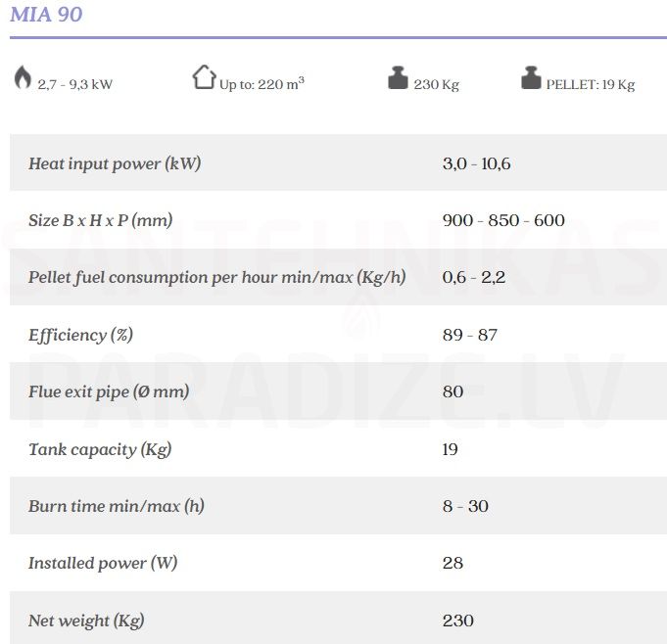
Task: Click the weight icon beside 230 Kg
Action: (x=398, y=77)
